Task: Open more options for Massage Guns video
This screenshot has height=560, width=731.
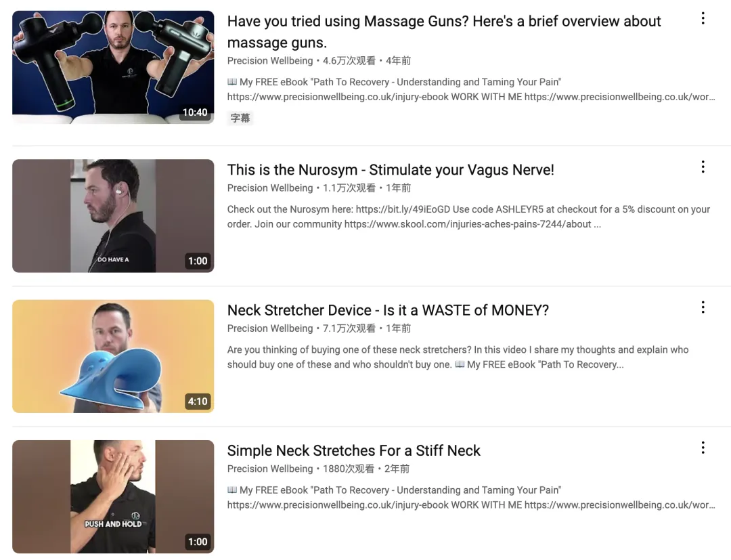Action: point(703,19)
